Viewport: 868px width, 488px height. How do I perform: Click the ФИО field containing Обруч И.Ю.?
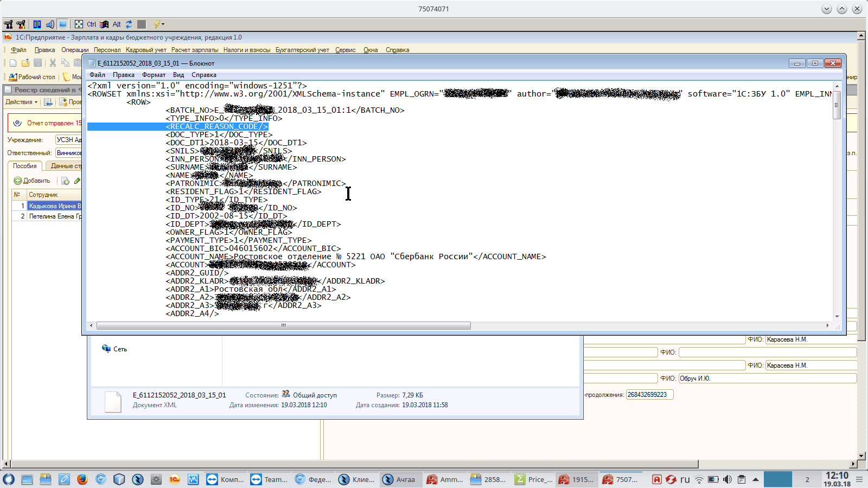pos(768,378)
